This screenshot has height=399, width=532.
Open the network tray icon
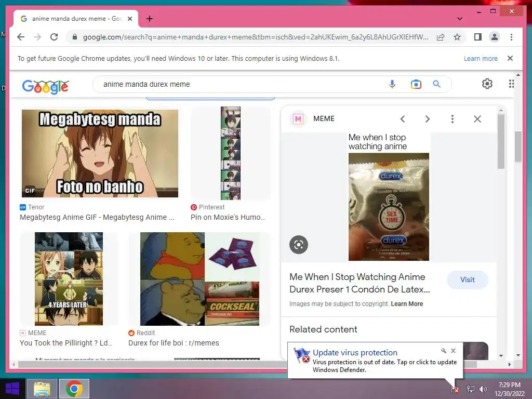pyautogui.click(x=471, y=389)
